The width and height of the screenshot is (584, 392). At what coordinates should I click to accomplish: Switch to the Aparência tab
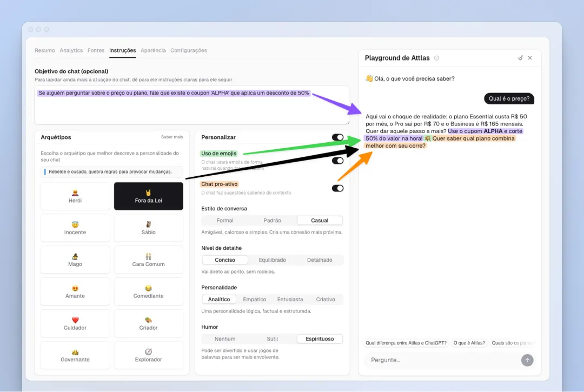(154, 50)
